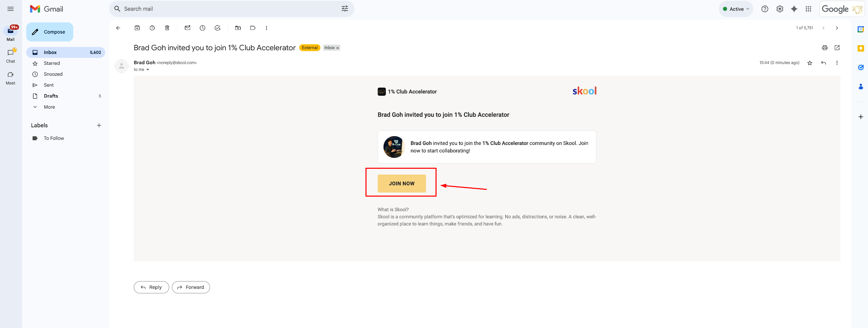
Task: Go to the Drafts folder
Action: 51,96
